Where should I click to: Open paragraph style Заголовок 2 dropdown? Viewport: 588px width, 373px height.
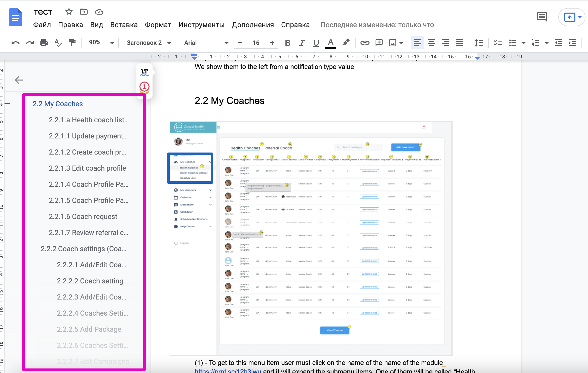(149, 43)
